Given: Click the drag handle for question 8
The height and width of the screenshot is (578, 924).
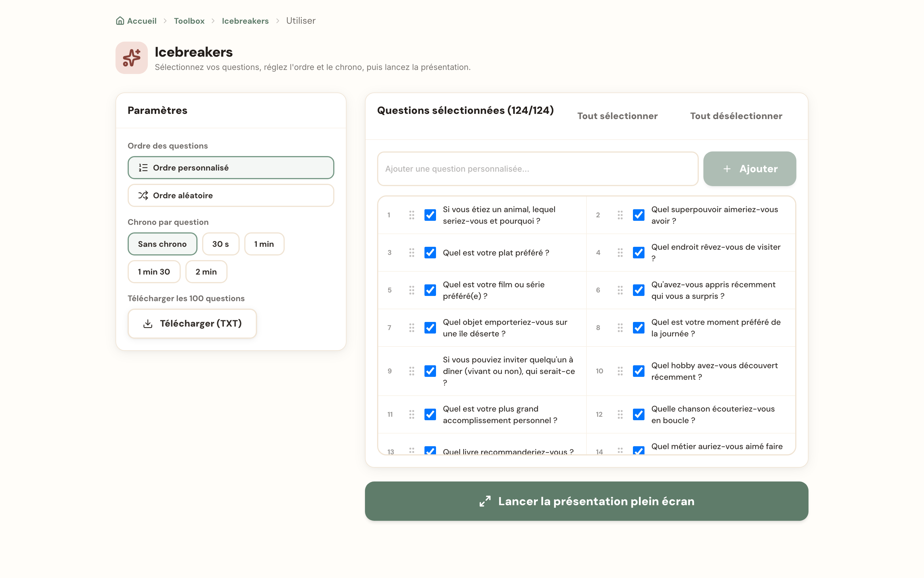Looking at the screenshot, I should coord(620,328).
